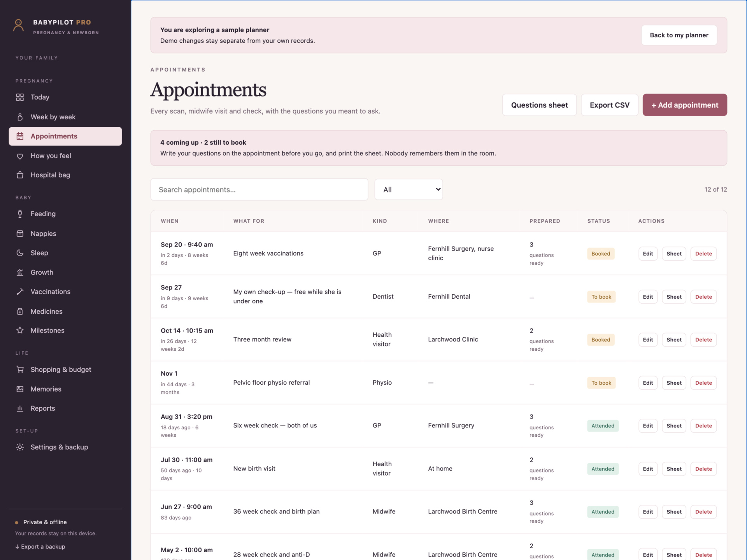Click the Attended badge for At home visit
Image resolution: width=747 pixels, height=560 pixels.
click(x=603, y=469)
